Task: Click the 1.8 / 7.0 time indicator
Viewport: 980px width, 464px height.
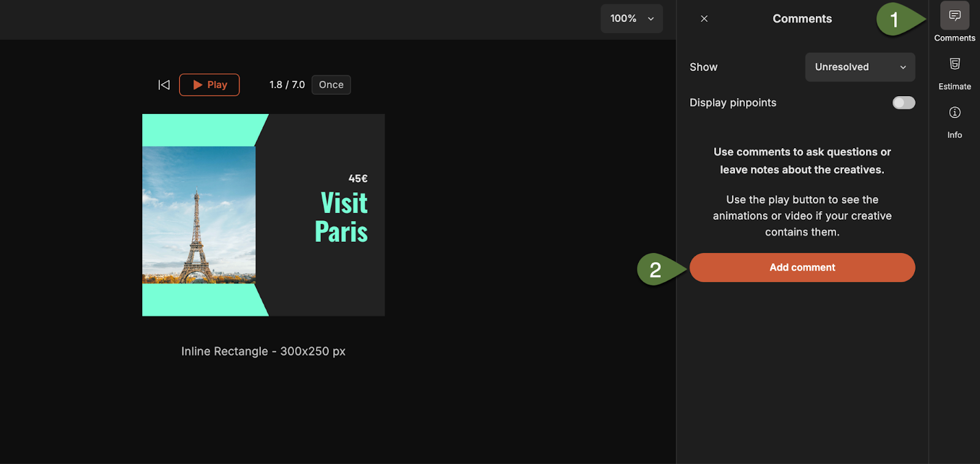Action: (287, 85)
